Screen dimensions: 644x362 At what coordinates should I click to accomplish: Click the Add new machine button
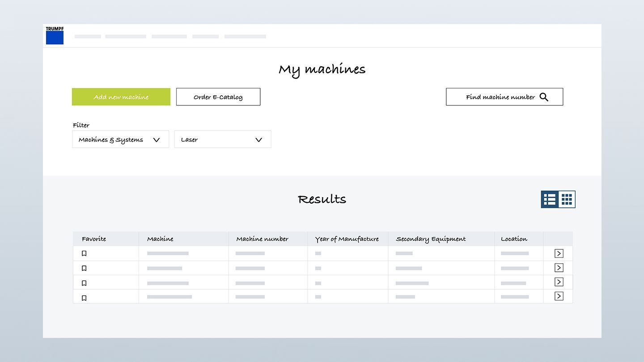121,97
